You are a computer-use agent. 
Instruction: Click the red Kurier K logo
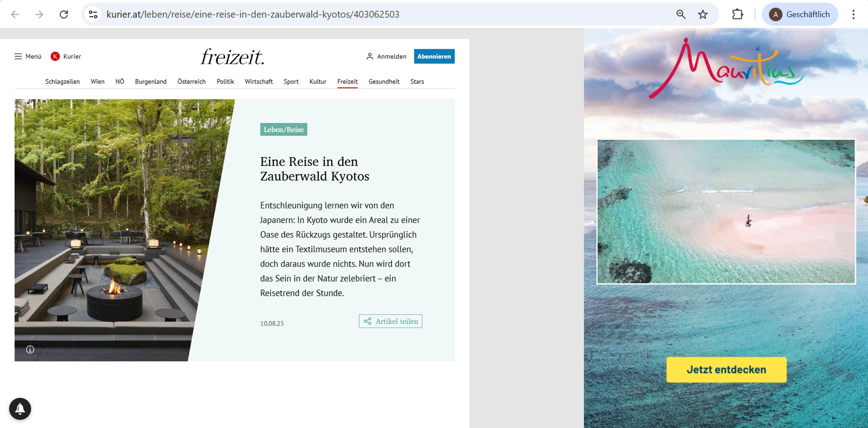click(x=55, y=56)
